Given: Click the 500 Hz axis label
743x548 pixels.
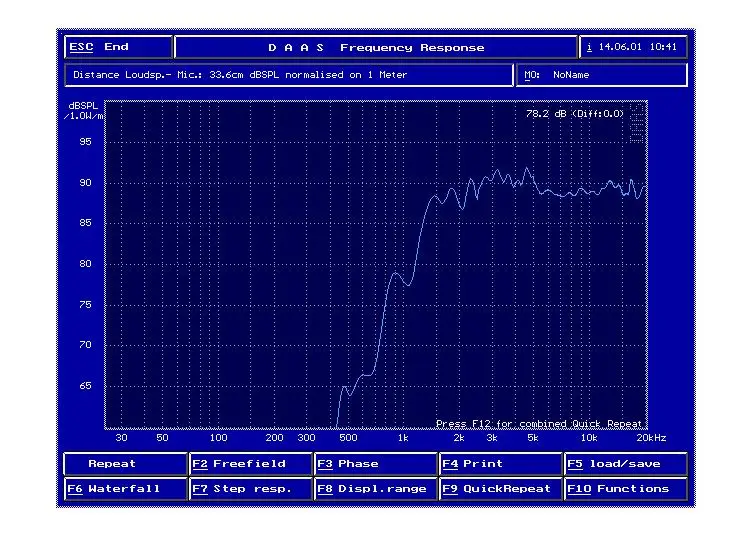Looking at the screenshot, I should [348, 438].
